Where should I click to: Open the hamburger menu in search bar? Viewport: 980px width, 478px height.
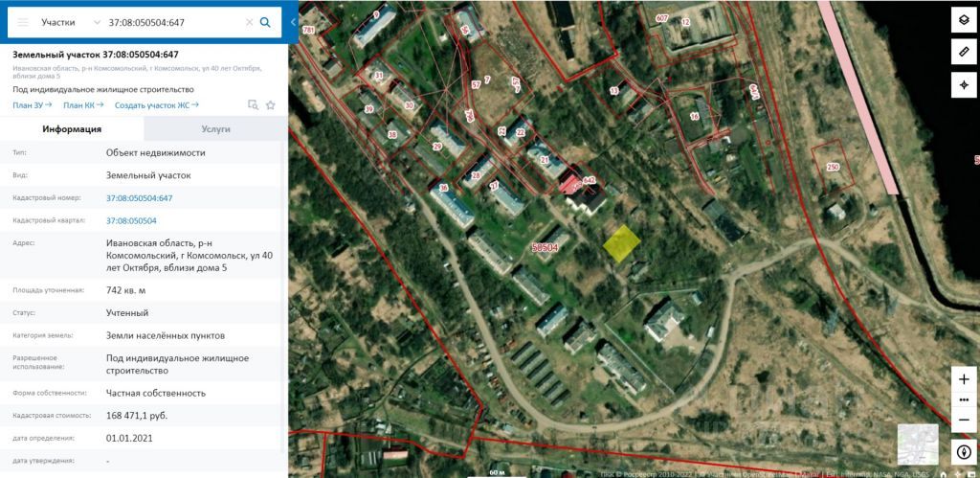tap(23, 23)
